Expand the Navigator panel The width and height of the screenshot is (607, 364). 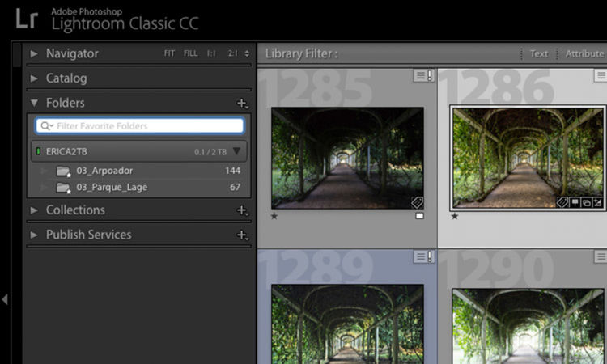pos(34,53)
